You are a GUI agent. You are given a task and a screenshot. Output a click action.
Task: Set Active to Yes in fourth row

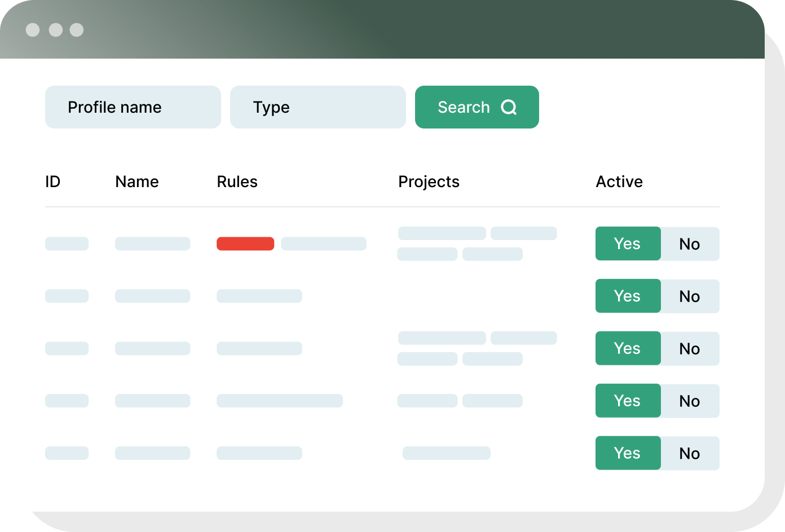tap(628, 401)
